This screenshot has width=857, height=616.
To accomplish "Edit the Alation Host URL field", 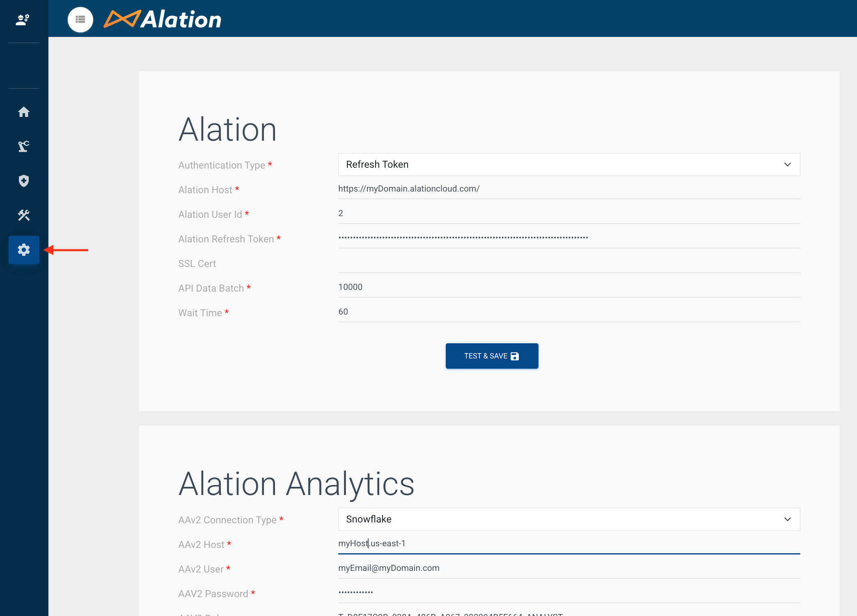I will click(569, 189).
